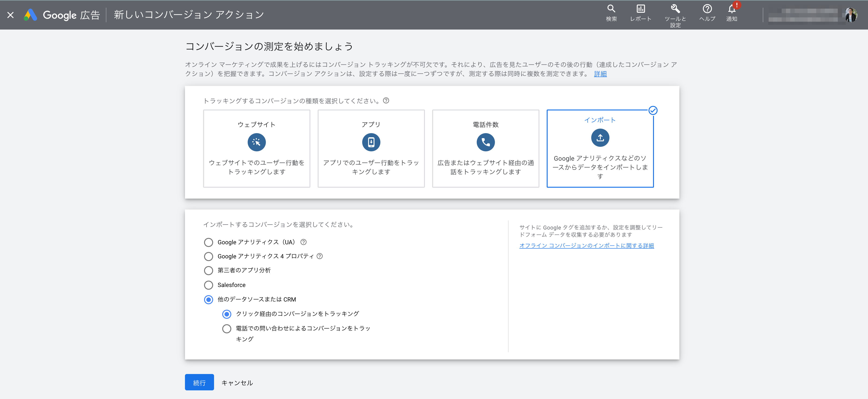
Task: Select Google アナリティクス 4 プロパティ option
Action: 209,257
